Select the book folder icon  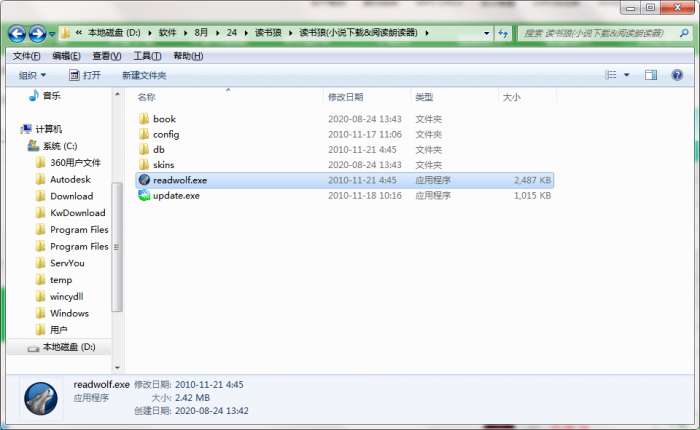pyautogui.click(x=144, y=119)
